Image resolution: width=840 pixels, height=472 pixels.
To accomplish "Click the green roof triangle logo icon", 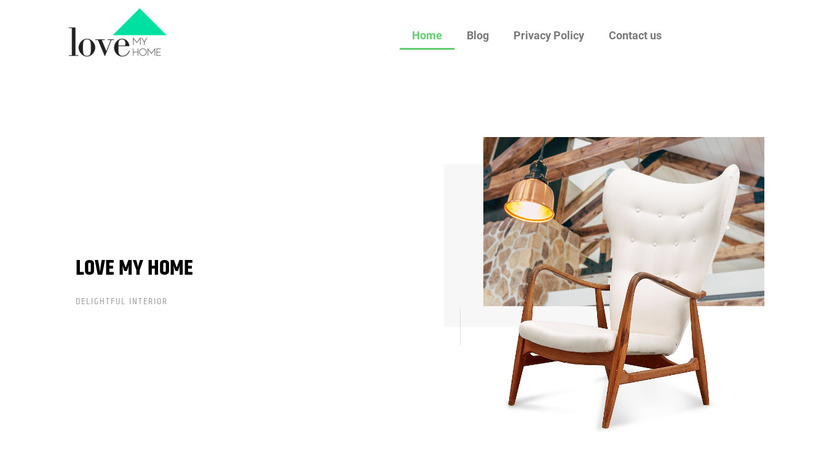I will [139, 23].
